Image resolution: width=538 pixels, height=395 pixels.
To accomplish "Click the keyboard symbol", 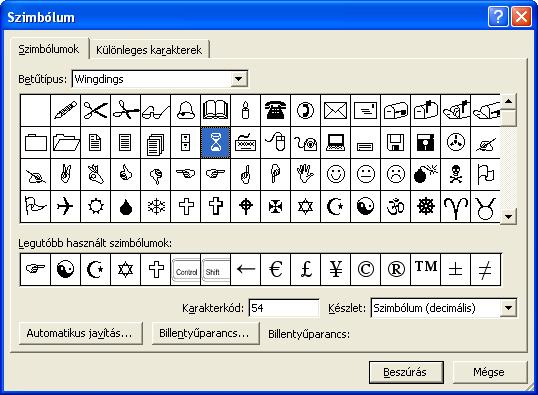I will click(x=246, y=142).
